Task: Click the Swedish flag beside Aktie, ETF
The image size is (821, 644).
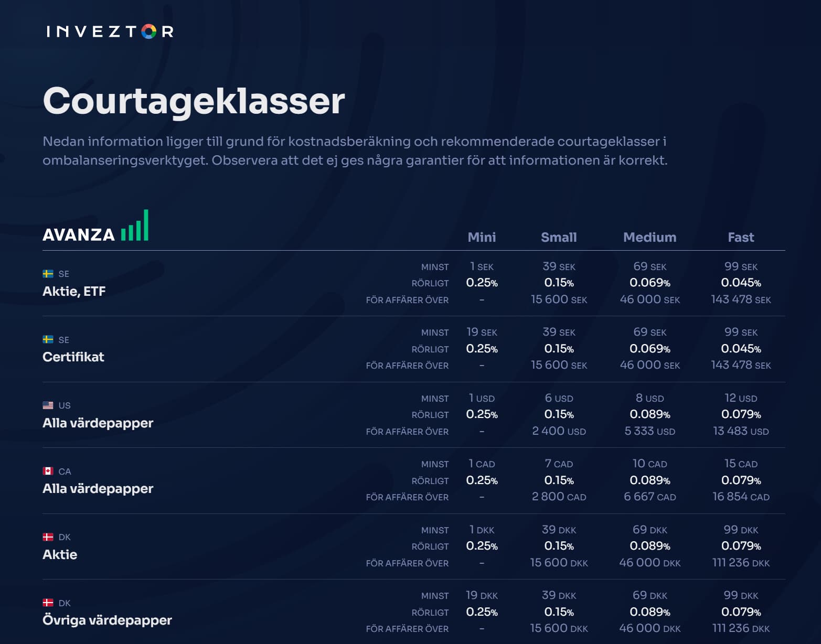Action: (48, 274)
